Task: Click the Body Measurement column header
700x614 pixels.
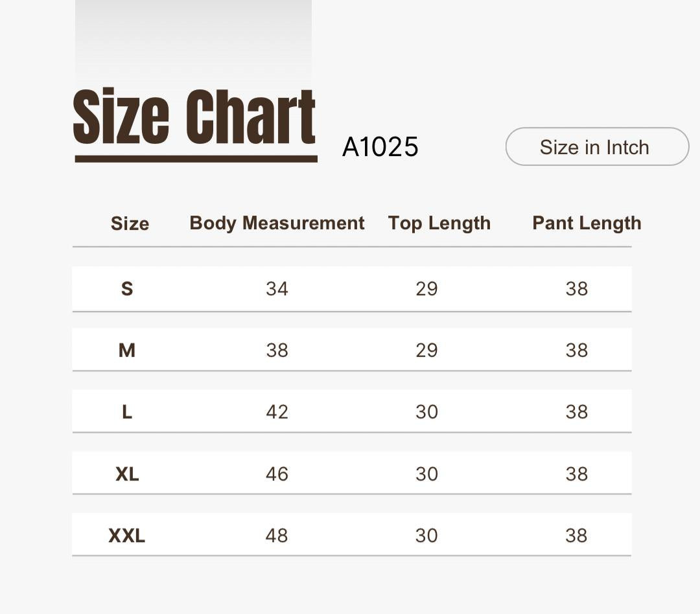Action: pyautogui.click(x=277, y=223)
